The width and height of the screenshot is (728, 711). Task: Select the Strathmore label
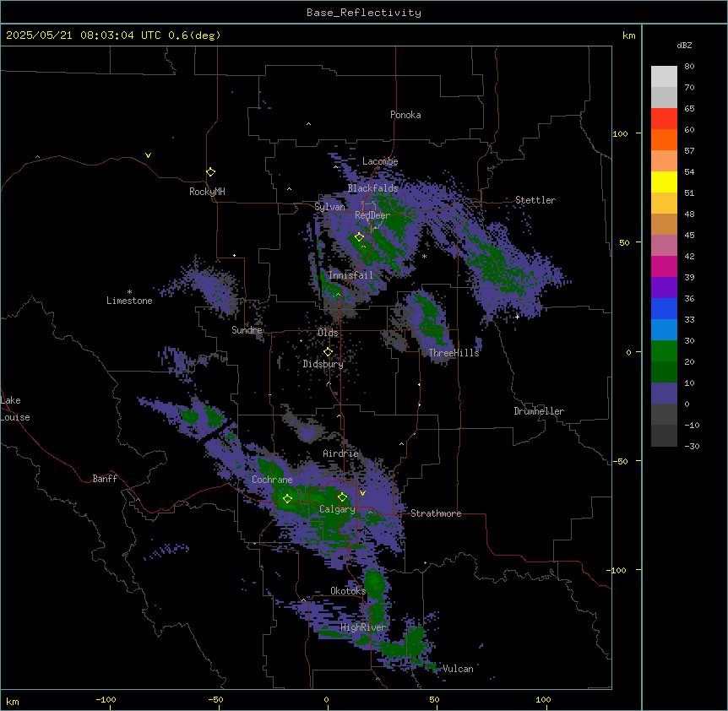436,513
